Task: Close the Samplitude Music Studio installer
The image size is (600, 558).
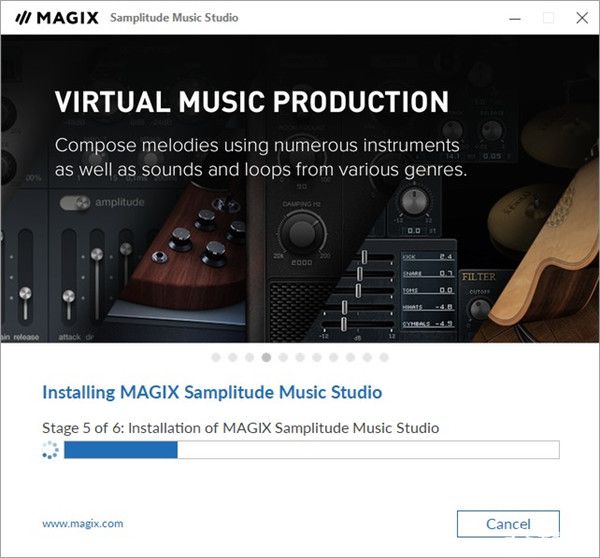Action: [582, 18]
